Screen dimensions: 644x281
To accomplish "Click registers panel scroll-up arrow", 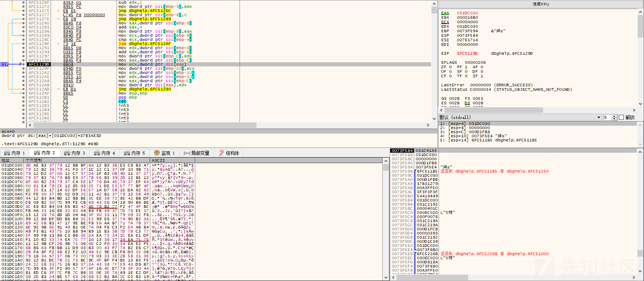I will (640, 12).
